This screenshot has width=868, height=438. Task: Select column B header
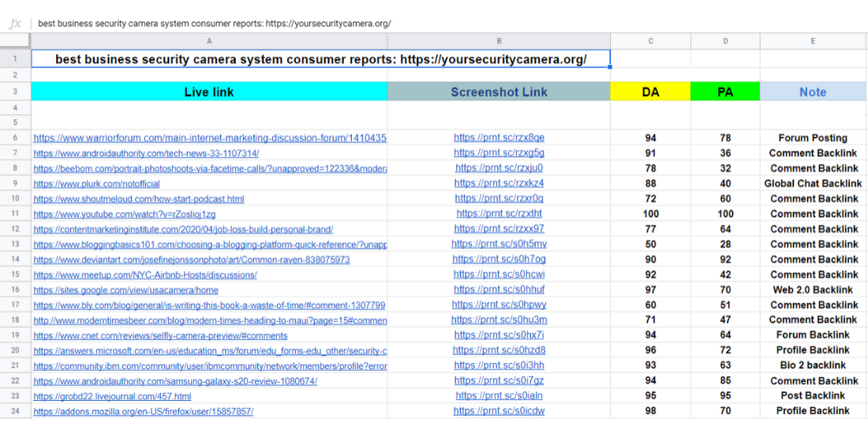499,41
